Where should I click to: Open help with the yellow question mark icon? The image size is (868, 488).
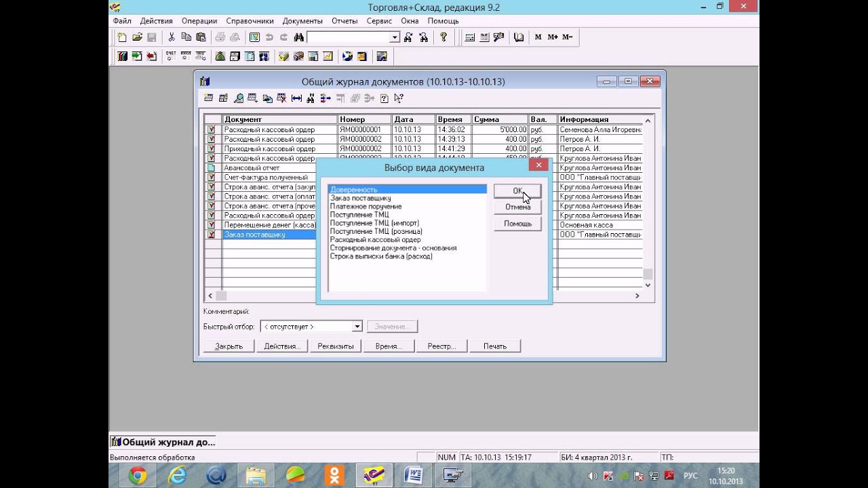coord(443,37)
